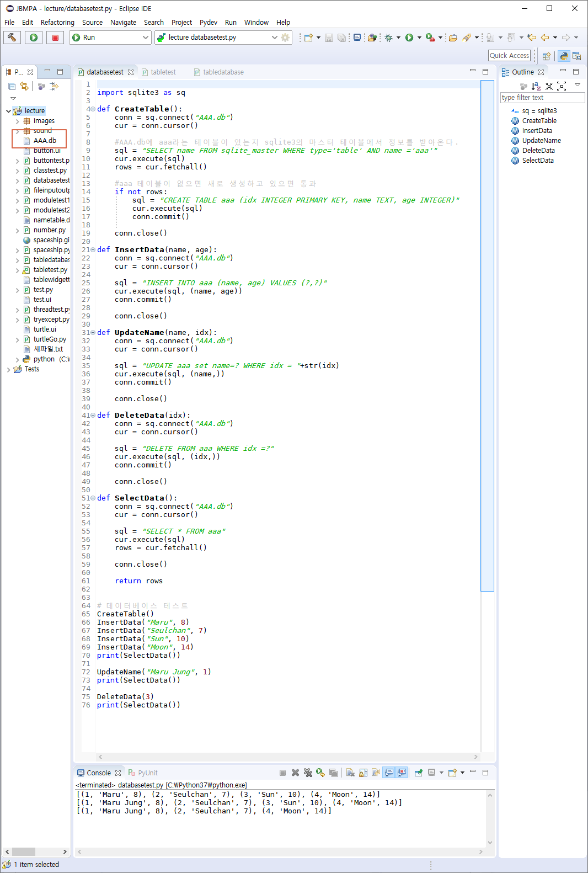
Task: Click the New file wizard icon
Action: (308, 38)
